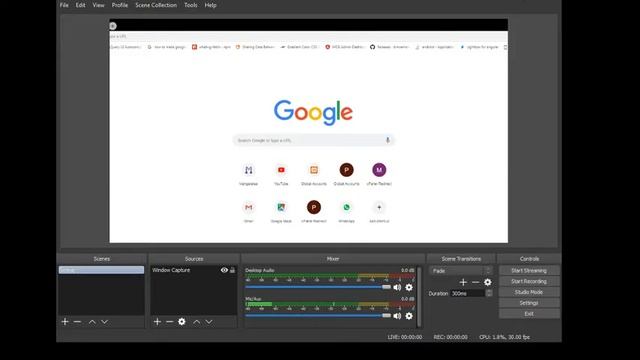Click the Exit button
Viewport: 640px width, 360px height.
pos(529,314)
